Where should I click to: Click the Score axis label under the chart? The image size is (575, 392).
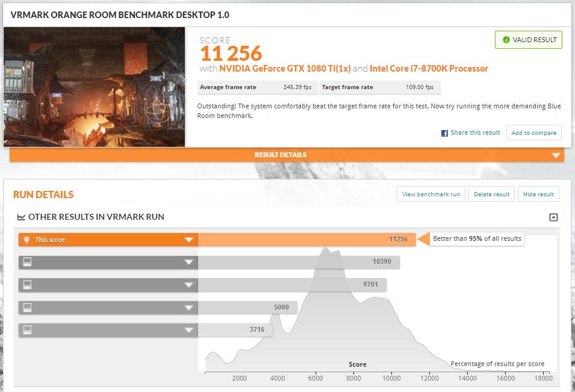(x=358, y=364)
